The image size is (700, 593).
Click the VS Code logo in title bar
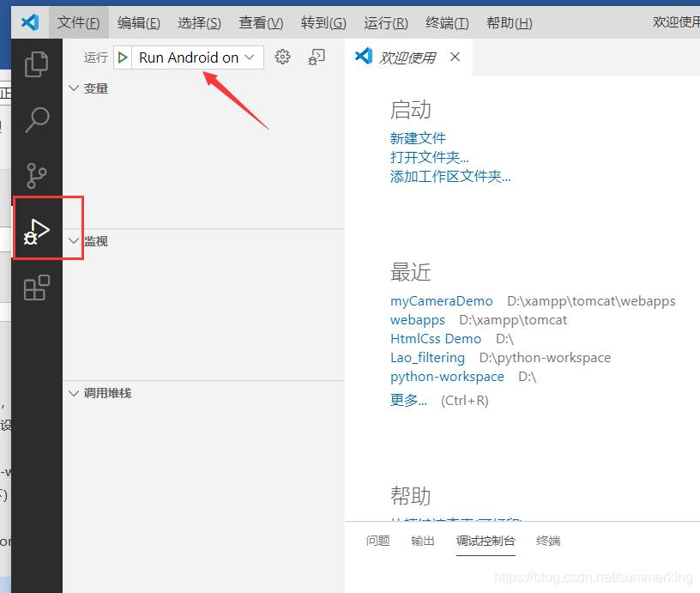coord(30,21)
